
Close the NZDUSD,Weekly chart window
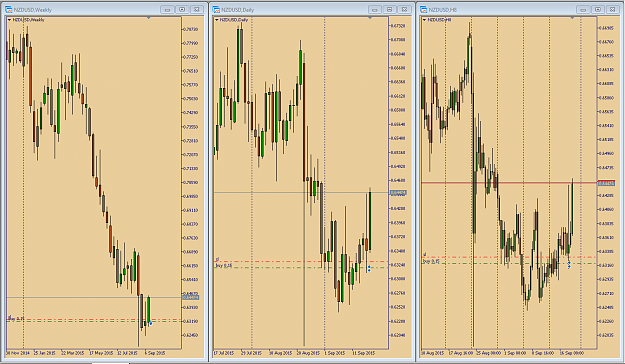click(x=197, y=10)
